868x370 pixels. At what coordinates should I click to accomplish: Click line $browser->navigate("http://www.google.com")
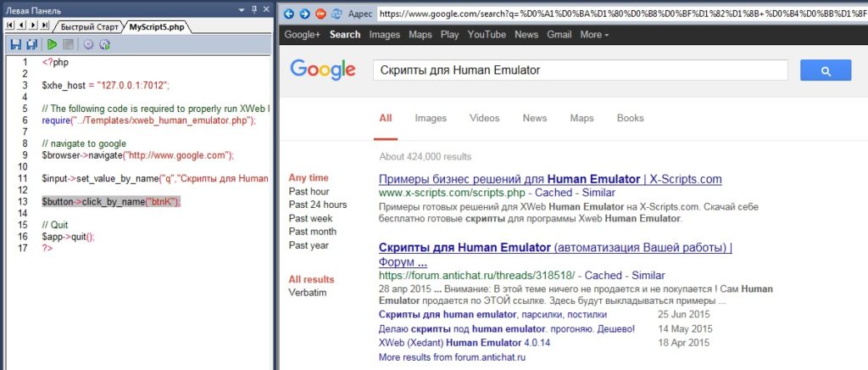[138, 155]
